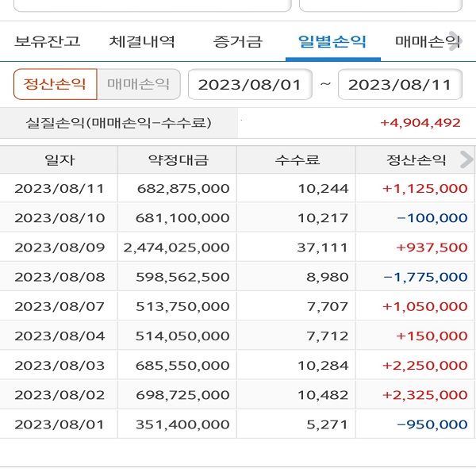Open the end date picker 2023/08/11
This screenshot has height=476, width=476.
click(400, 84)
